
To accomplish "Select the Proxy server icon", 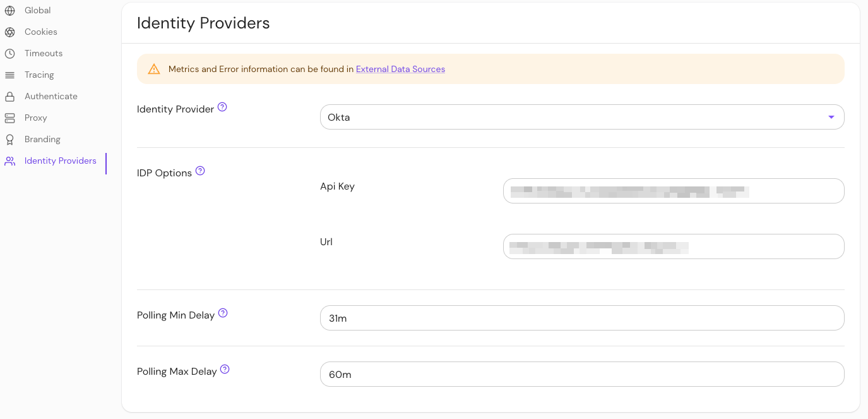I will (10, 118).
